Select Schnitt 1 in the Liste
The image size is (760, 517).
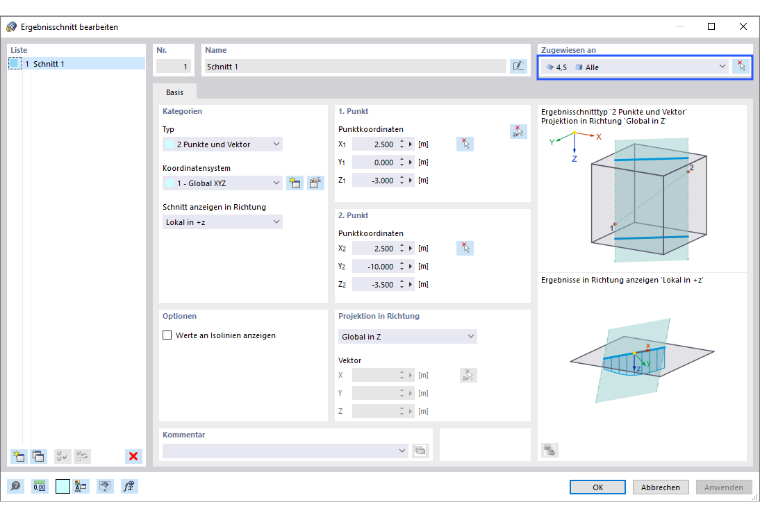(77, 64)
